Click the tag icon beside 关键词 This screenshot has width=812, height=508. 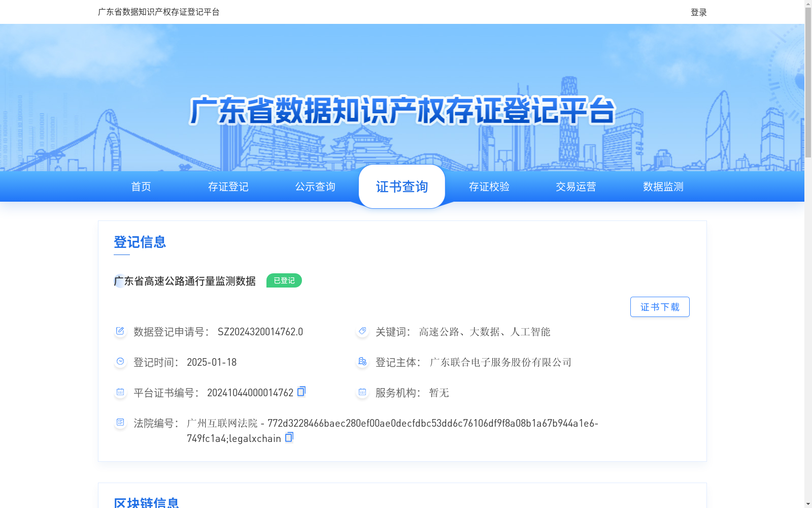pyautogui.click(x=362, y=331)
